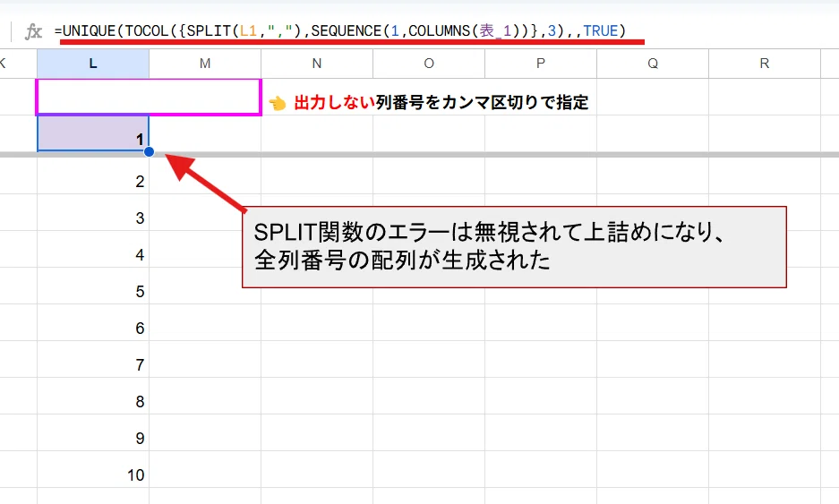Click the formula bar containing the UNIQUE formula
Screen dimensions: 839x504
tap(339, 31)
